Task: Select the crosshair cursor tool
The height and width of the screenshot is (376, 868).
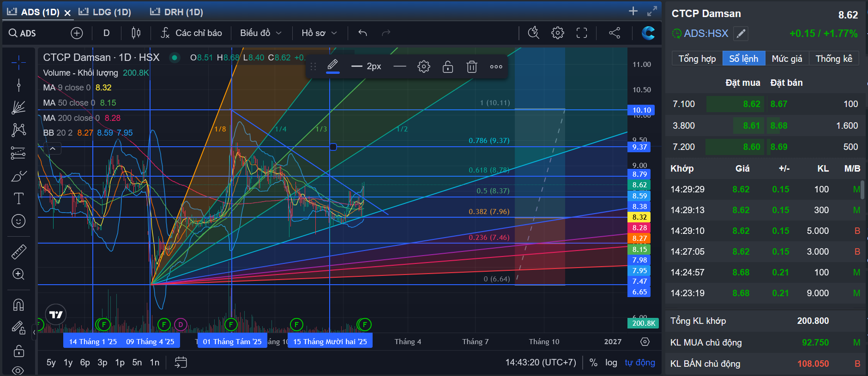Action: coord(18,62)
